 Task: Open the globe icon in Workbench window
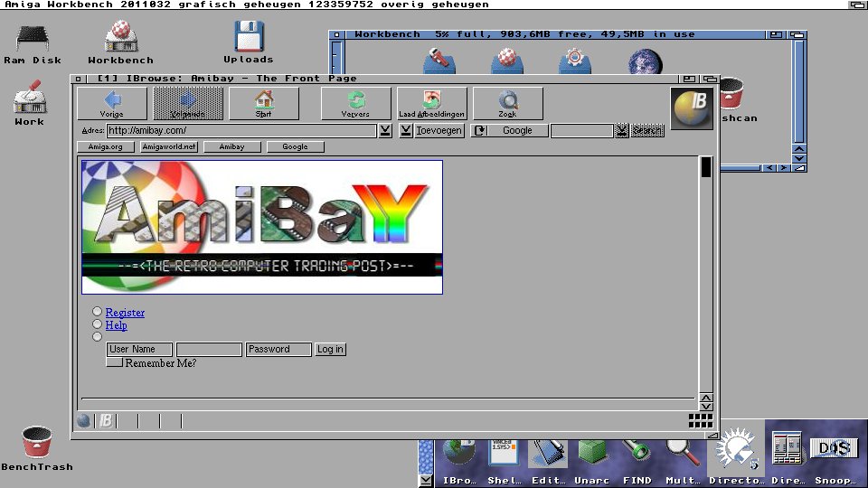646,61
